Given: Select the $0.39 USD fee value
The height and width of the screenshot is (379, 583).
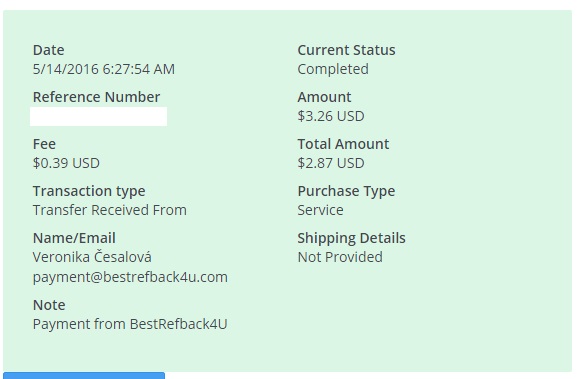Looking at the screenshot, I should coord(66,163).
